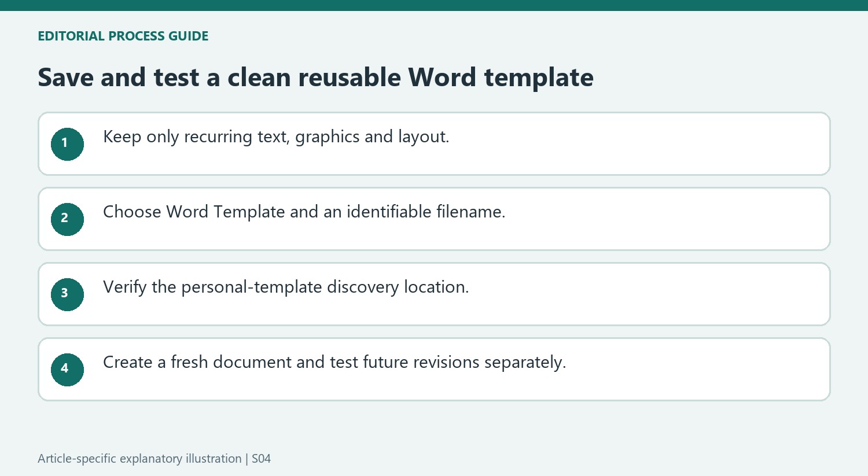The image size is (868, 476).
Task: Select the green circle numbered 2
Action: tap(67, 219)
